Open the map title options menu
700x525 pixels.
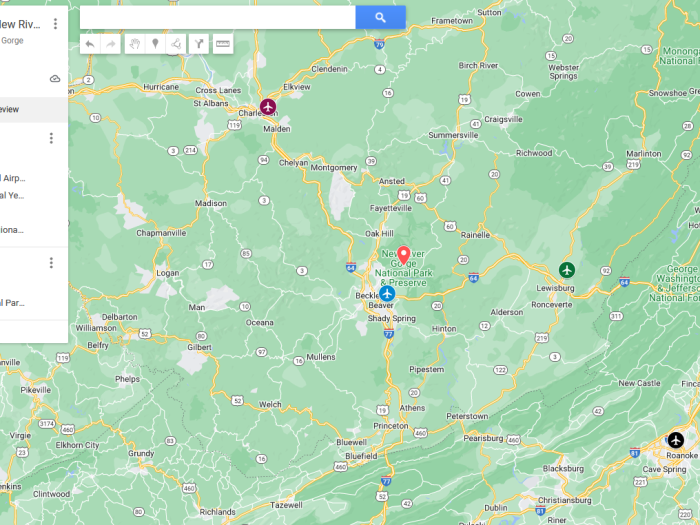click(55, 24)
